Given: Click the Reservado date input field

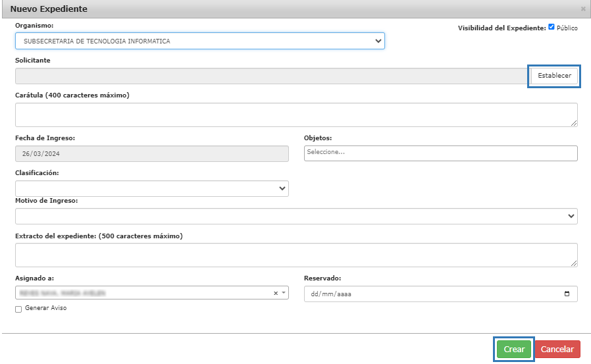Looking at the screenshot, I should pos(428,294).
